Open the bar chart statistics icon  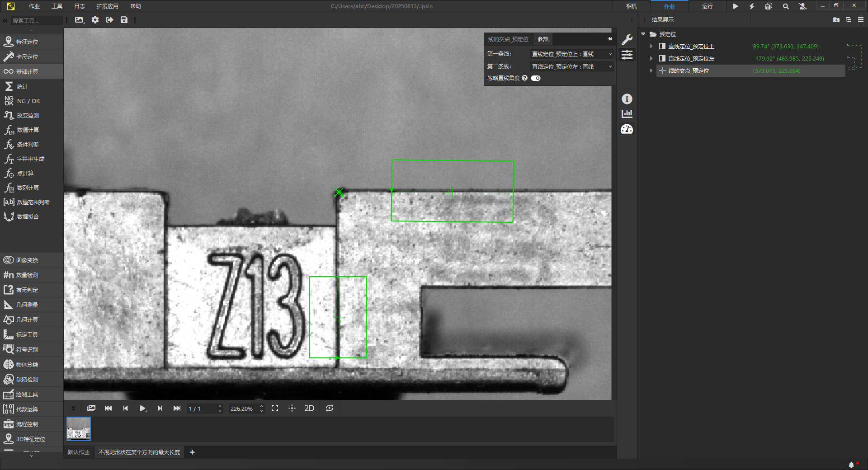coord(627,114)
